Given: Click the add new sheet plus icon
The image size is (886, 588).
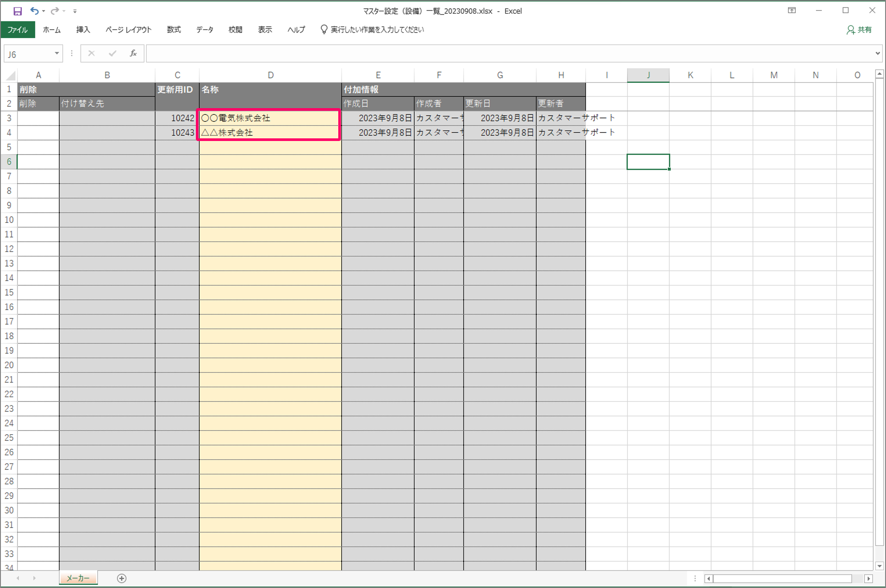Looking at the screenshot, I should point(122,578).
